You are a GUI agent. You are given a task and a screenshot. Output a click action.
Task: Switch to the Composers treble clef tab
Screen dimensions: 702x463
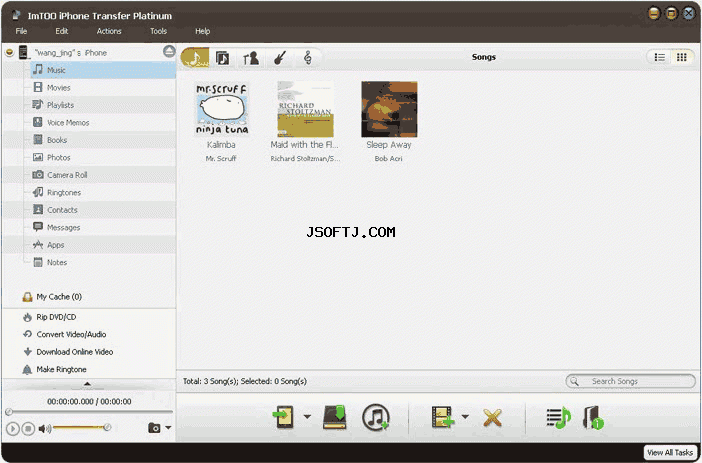pos(308,58)
